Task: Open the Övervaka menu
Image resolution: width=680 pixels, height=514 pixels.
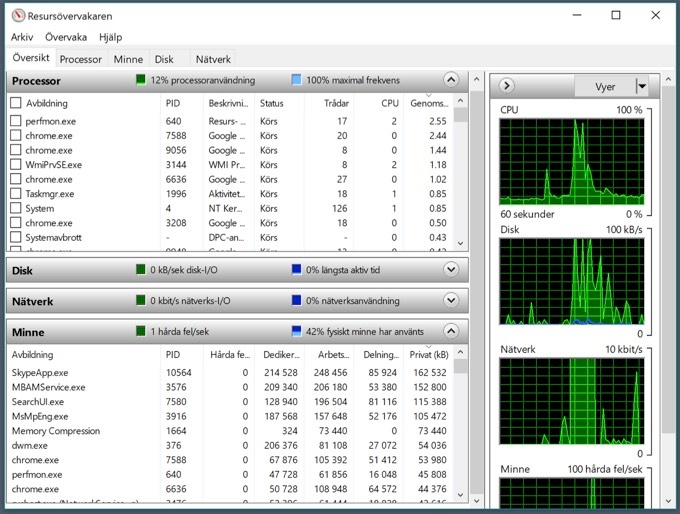Action: point(66,37)
